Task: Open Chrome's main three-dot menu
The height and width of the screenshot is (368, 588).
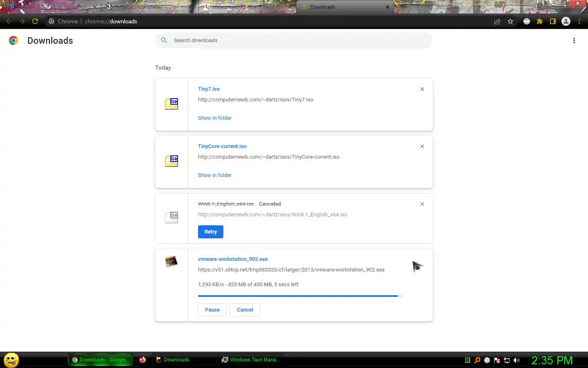Action: point(579,21)
